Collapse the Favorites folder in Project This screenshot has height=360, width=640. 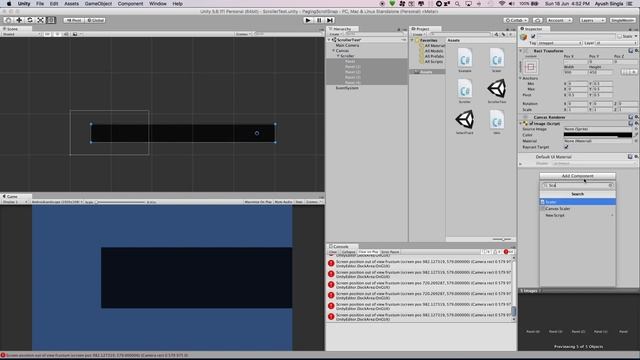[412, 40]
